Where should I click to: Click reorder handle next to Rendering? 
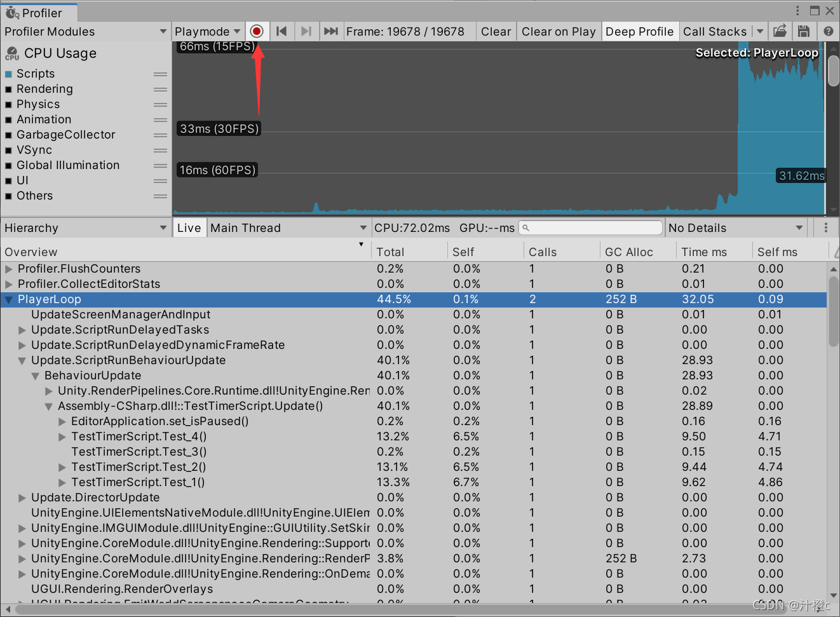click(x=160, y=90)
